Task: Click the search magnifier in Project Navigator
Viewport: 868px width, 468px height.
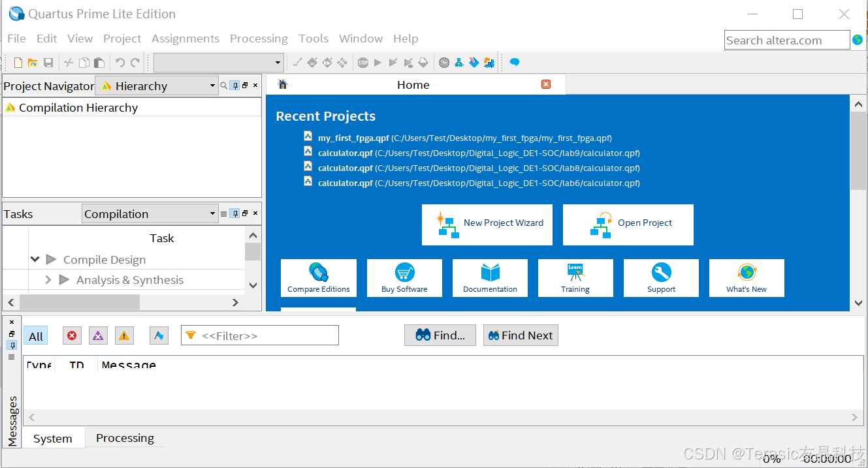Action: coord(224,86)
